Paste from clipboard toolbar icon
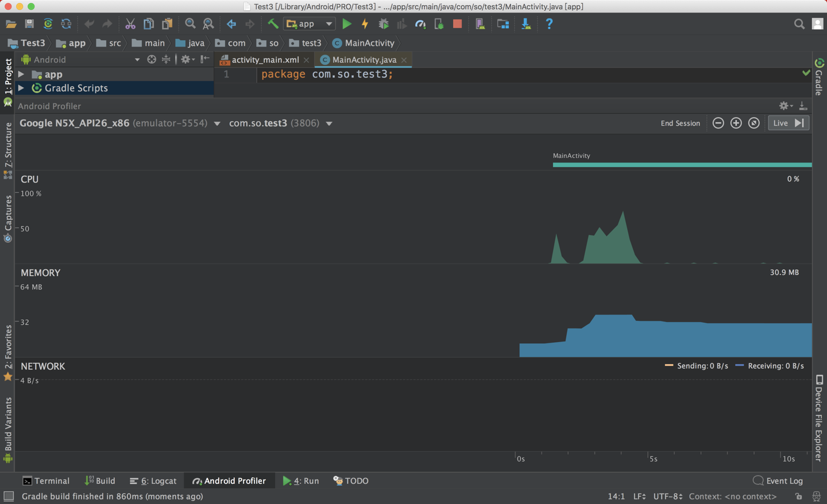This screenshot has width=827, height=504. [167, 24]
